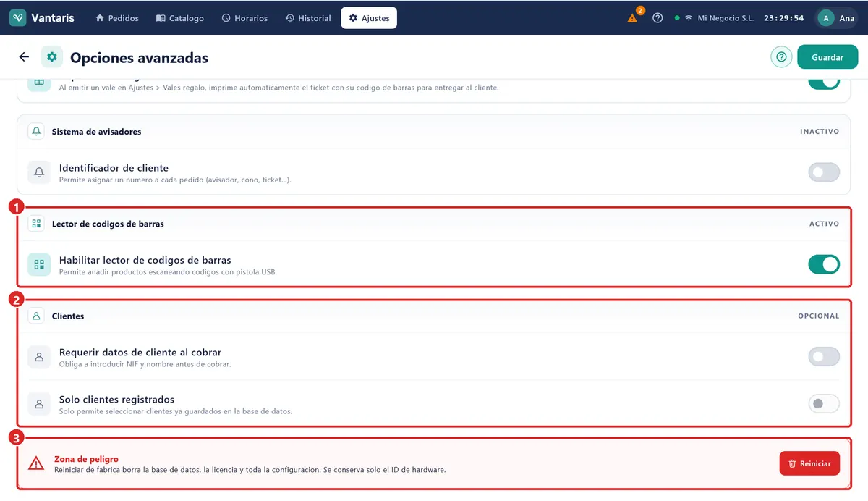Open the Horarios tab
The height and width of the screenshot is (501, 868).
coord(244,18)
